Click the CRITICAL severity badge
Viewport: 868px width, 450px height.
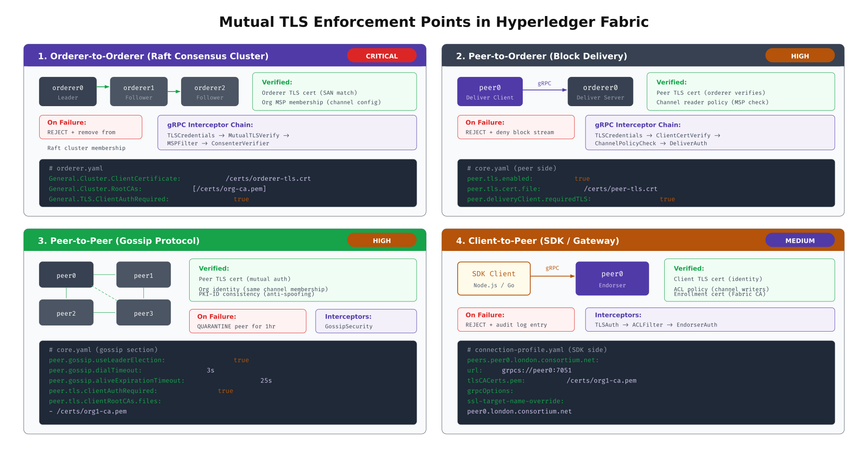pos(382,55)
